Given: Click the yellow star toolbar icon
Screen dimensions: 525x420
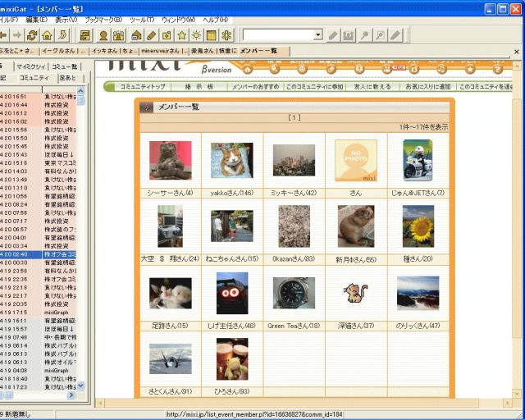Looking at the screenshot, I should tap(182, 35).
